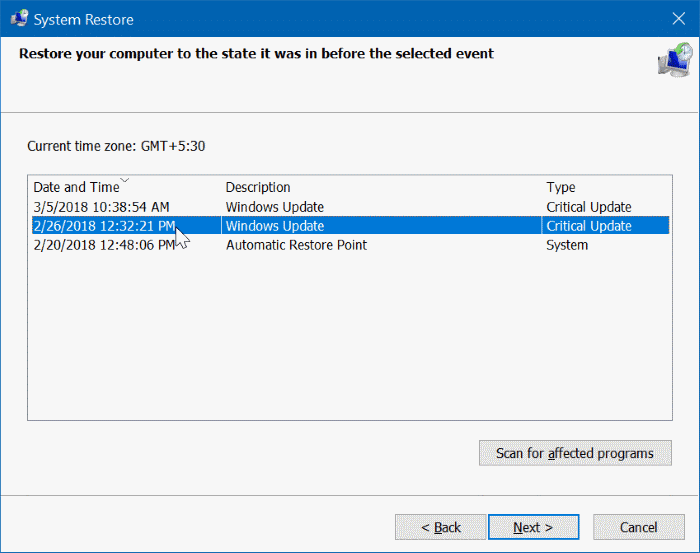
Task: Click the System Restore title bar icon
Action: tap(20, 19)
